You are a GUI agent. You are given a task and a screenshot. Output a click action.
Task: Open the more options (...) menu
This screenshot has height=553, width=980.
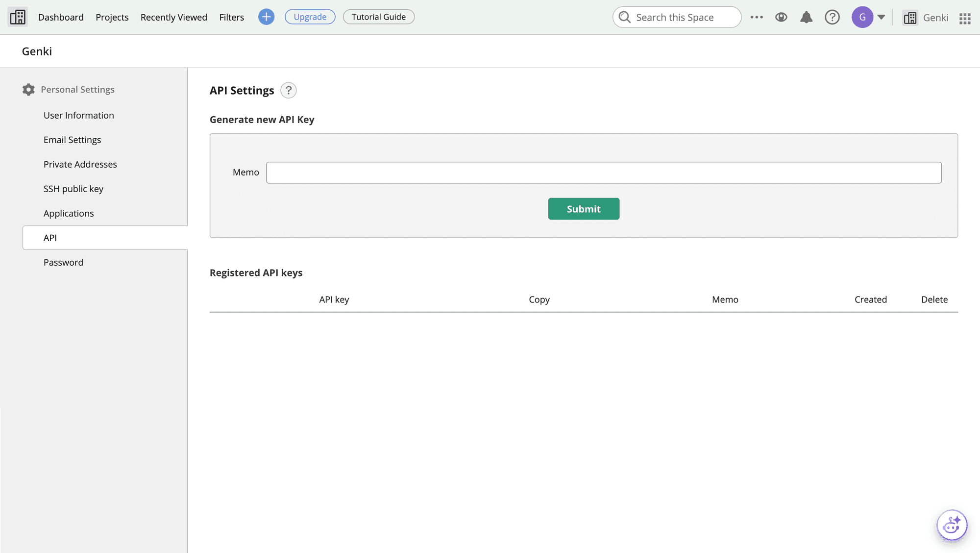click(757, 17)
